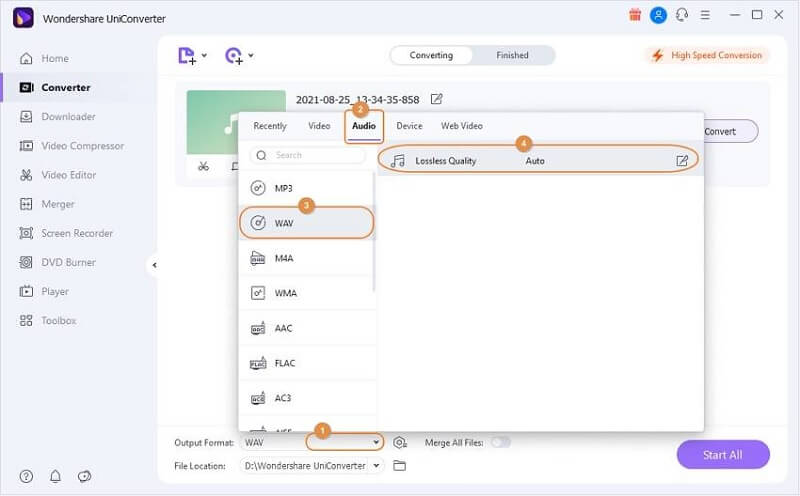The width and height of the screenshot is (800, 496).
Task: Open Screen Recorder in the sidebar
Action: [77, 233]
